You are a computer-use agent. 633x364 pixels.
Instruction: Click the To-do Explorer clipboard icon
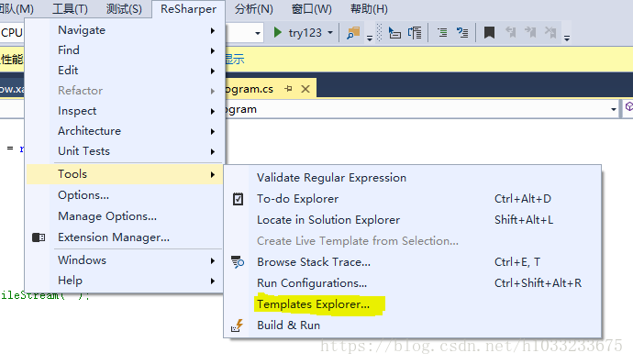point(238,199)
